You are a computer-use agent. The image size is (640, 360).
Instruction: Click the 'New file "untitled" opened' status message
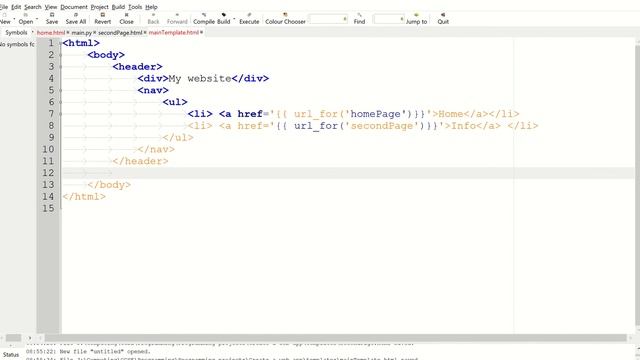point(105,351)
